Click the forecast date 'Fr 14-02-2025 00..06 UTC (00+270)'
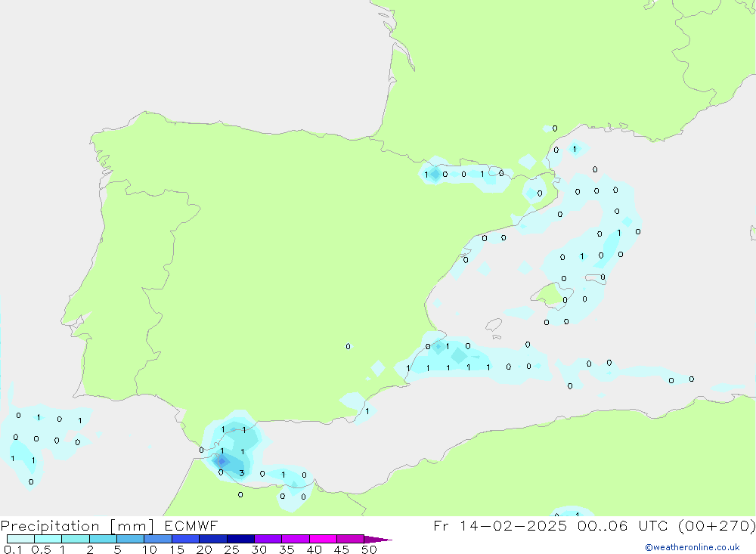The height and width of the screenshot is (554, 756). coord(594,526)
